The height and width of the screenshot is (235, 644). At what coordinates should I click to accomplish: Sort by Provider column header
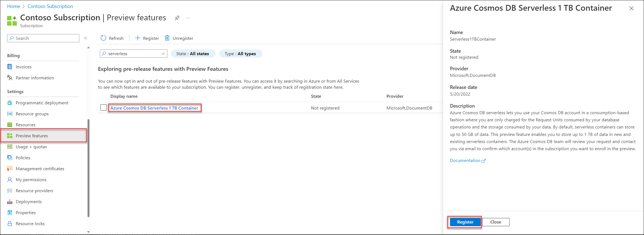click(395, 96)
